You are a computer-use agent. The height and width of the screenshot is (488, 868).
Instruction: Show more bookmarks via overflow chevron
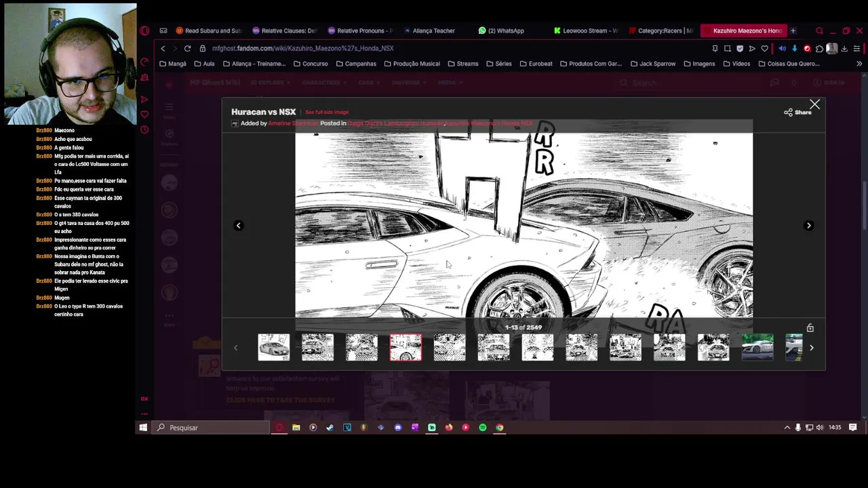coord(859,64)
